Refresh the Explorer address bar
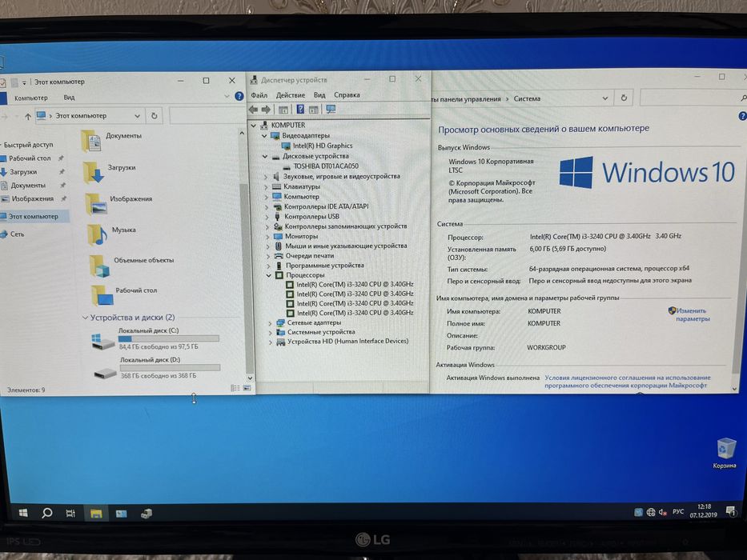 (154, 116)
